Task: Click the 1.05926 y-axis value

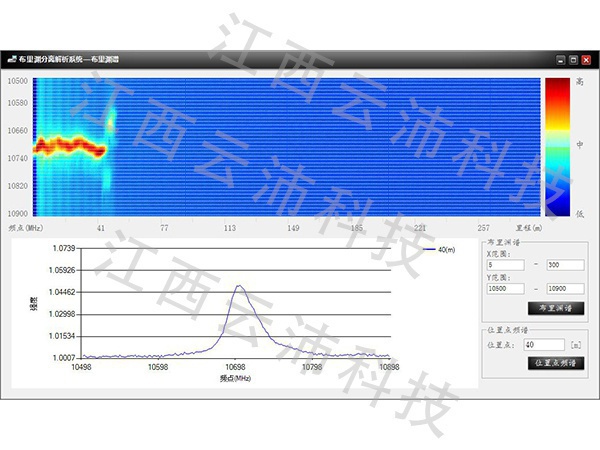Action: (62, 271)
